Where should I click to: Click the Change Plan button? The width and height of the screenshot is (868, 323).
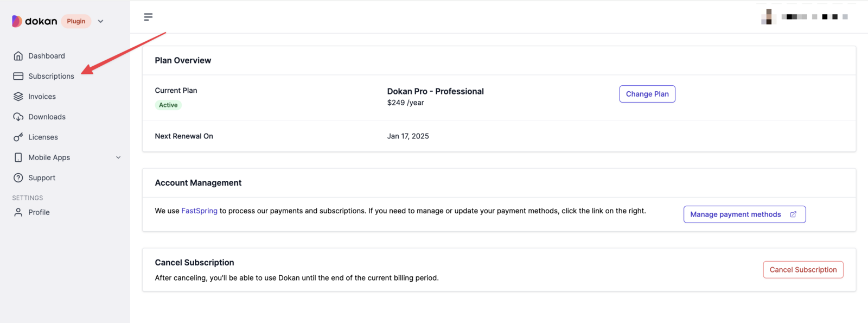coord(647,94)
